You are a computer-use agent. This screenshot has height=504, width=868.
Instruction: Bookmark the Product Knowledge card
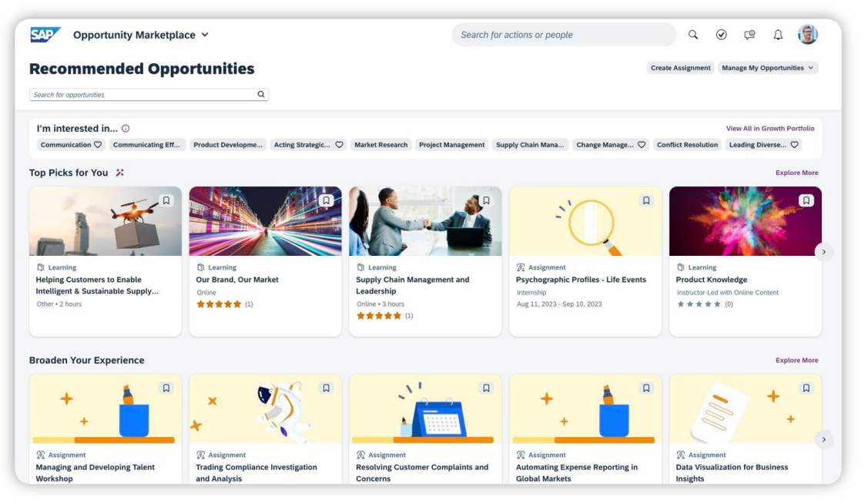click(x=806, y=200)
